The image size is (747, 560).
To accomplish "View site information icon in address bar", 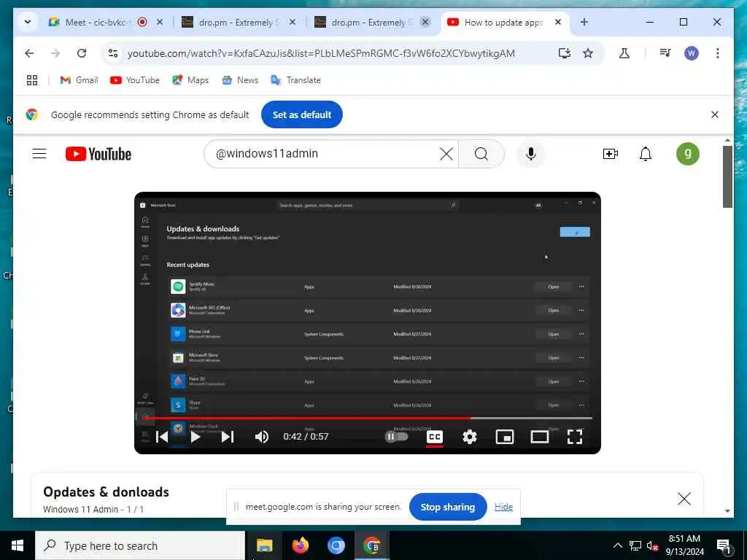I will 113,53.
